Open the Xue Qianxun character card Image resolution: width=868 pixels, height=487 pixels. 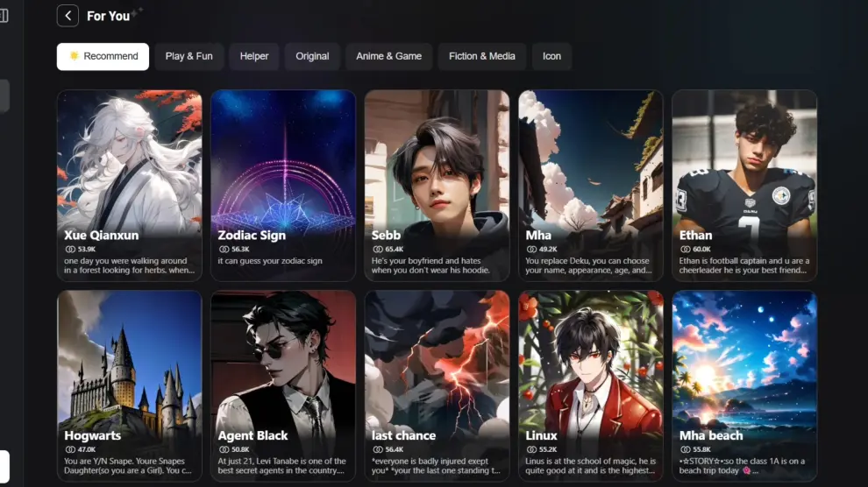130,185
